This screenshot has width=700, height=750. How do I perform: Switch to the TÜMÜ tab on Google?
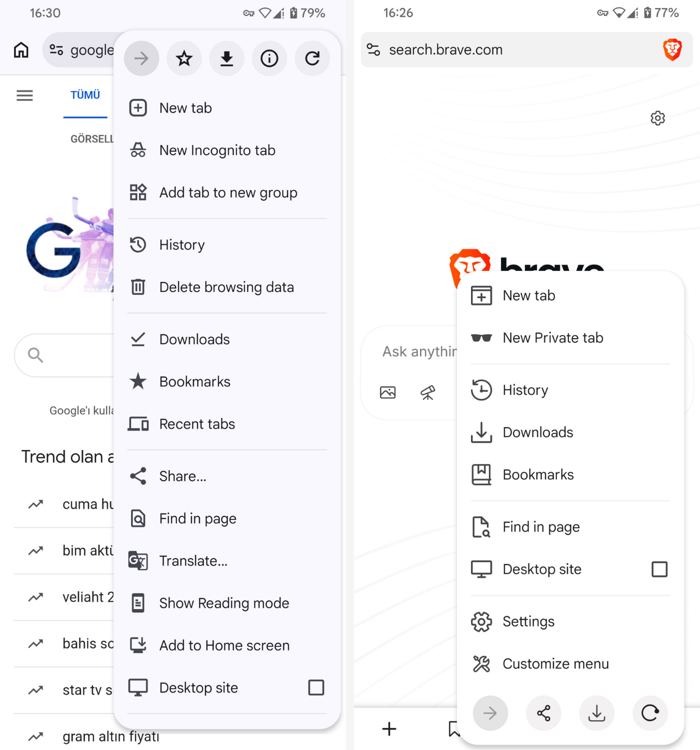pyautogui.click(x=85, y=94)
